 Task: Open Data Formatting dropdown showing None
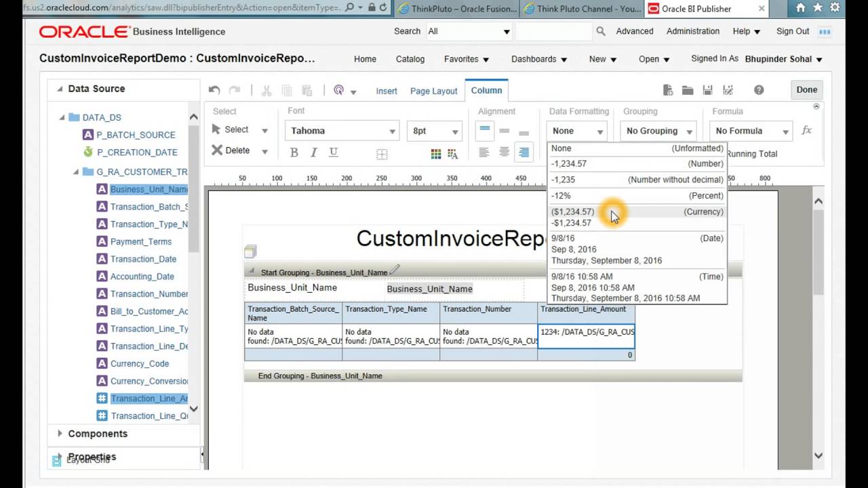click(577, 131)
